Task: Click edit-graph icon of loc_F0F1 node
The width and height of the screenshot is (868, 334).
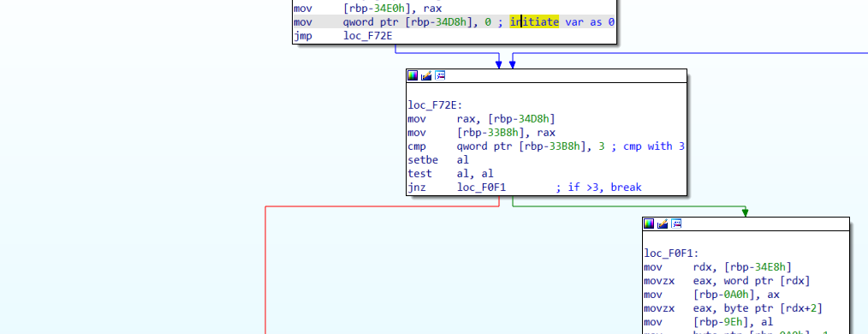Action: point(663,224)
